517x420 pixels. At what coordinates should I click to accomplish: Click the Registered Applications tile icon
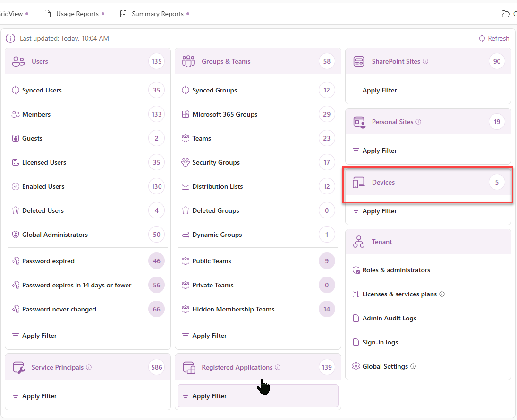point(189,368)
